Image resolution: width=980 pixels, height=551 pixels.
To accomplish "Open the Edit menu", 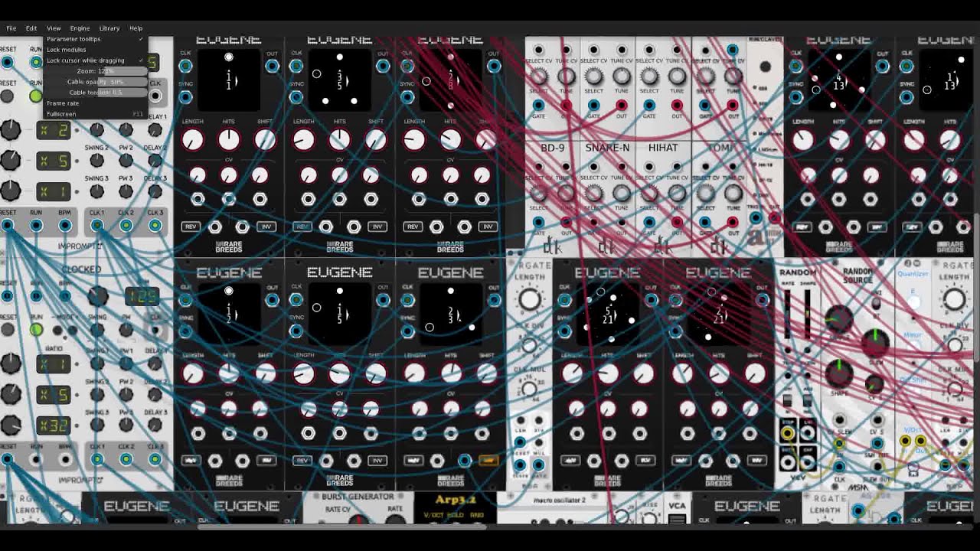I will pos(31,28).
